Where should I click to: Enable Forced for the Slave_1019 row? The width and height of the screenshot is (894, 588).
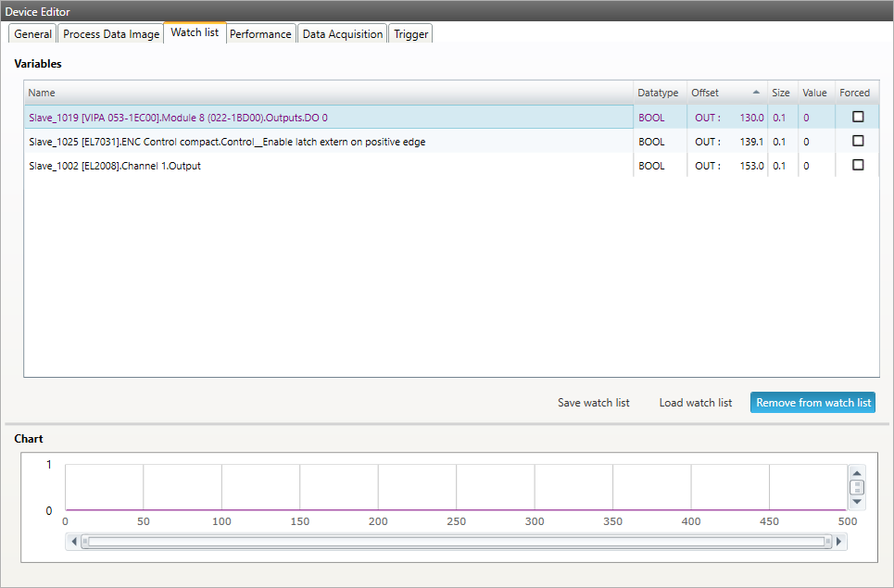click(x=858, y=118)
